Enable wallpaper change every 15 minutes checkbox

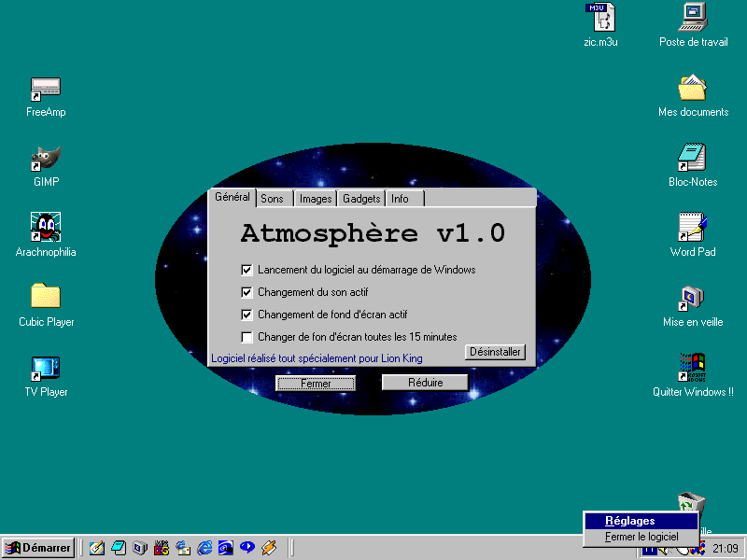click(247, 337)
